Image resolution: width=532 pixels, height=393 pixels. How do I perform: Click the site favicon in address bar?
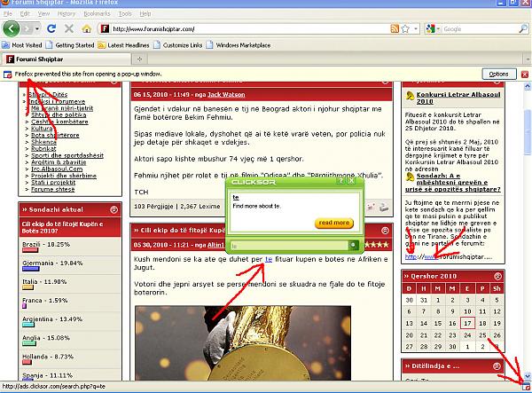pos(105,29)
